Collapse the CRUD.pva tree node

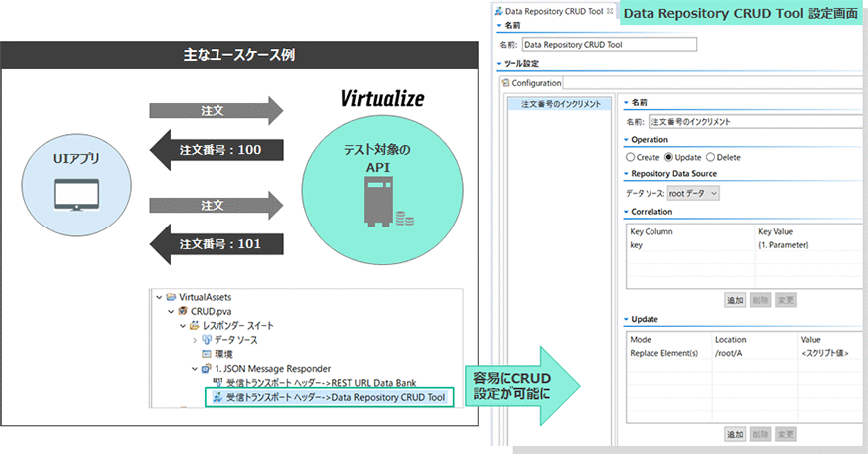tap(171, 311)
